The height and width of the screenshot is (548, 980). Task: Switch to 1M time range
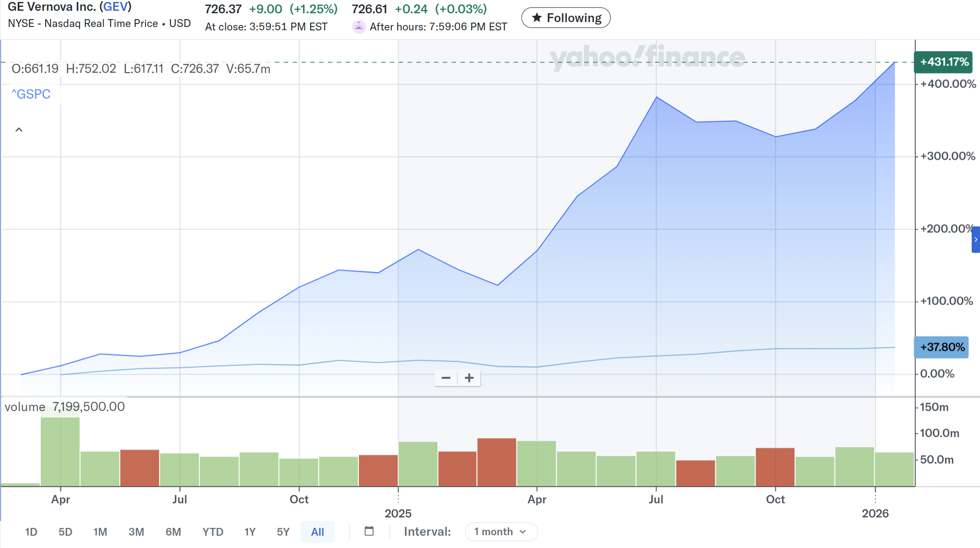100,532
